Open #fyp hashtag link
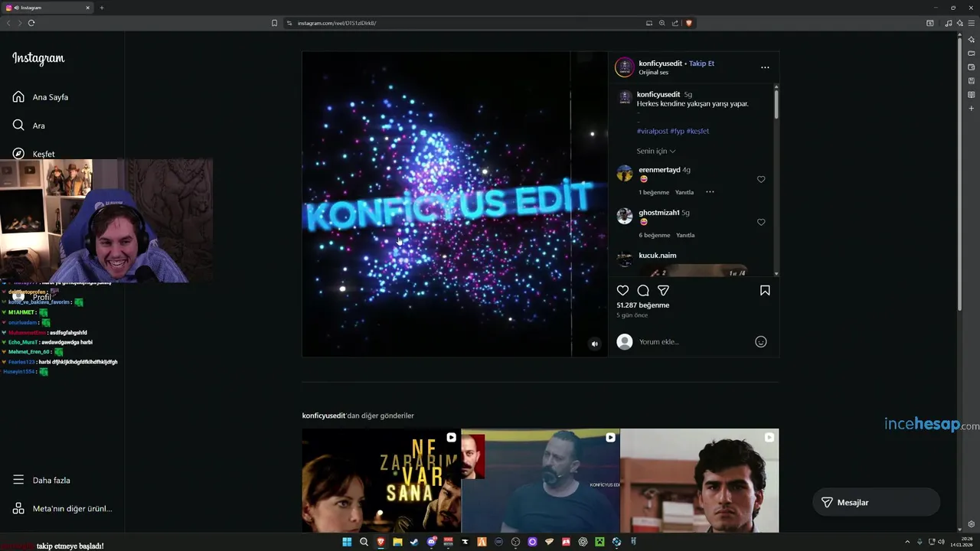The height and width of the screenshot is (551, 980). coord(677,131)
